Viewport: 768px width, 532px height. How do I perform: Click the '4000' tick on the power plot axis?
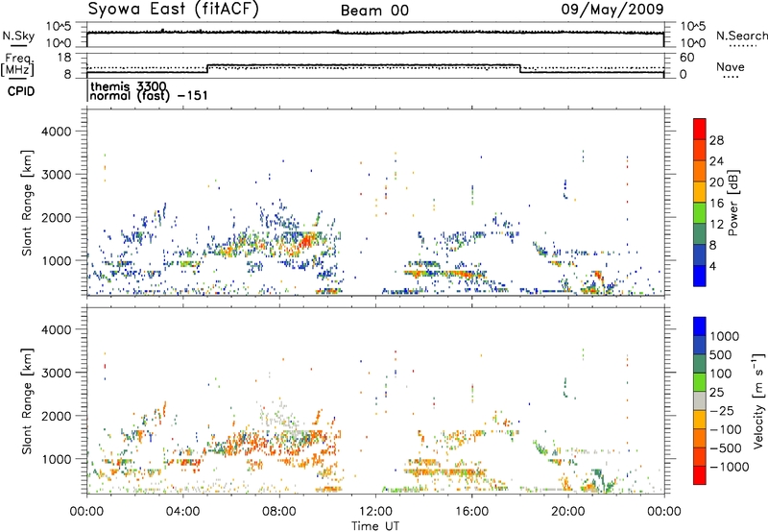(x=56, y=132)
